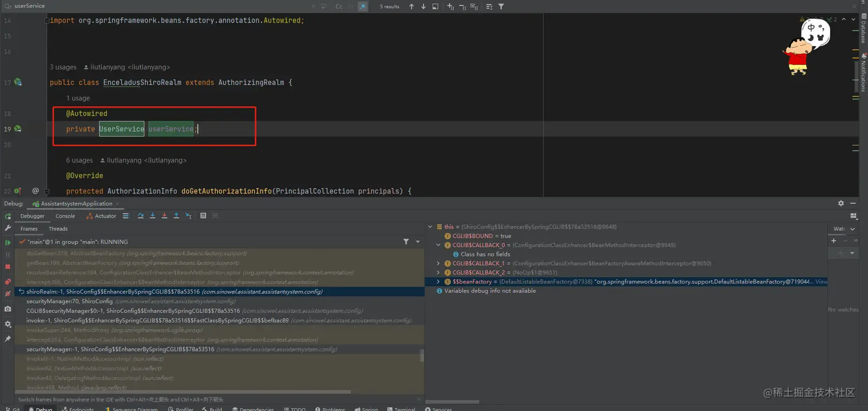Click the Rerun debug icon
Viewport: 868px width, 411px height.
pos(8,216)
